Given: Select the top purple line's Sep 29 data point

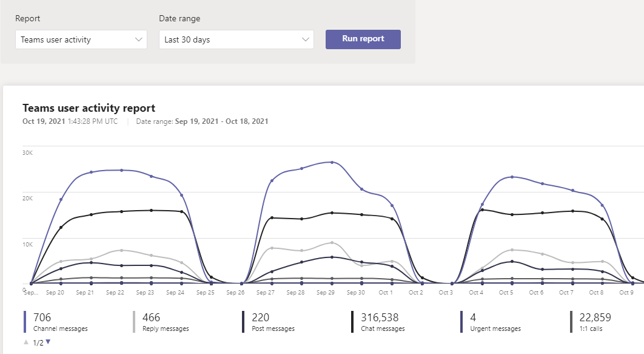Looking at the screenshot, I should pyautogui.click(x=332, y=162).
